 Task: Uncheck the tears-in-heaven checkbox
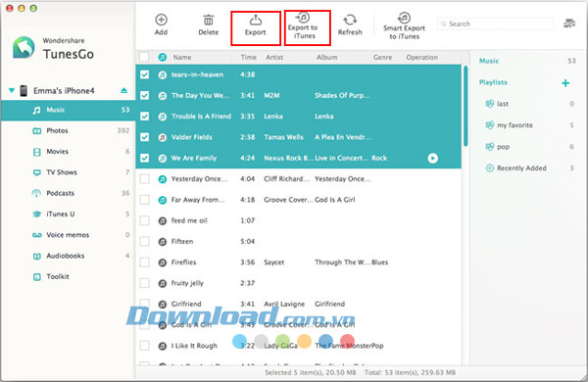pos(144,75)
